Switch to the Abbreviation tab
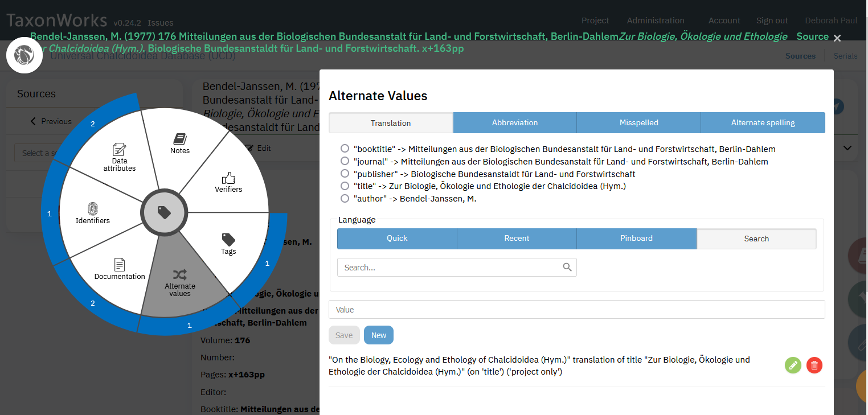This screenshot has height=415, width=868. [x=515, y=122]
